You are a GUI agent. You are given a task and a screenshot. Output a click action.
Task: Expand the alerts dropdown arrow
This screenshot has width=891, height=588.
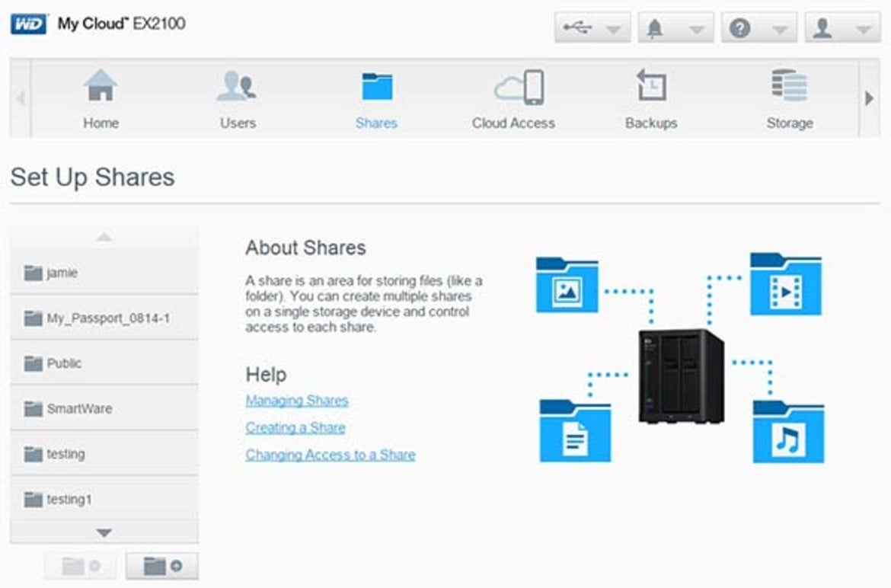tap(697, 30)
